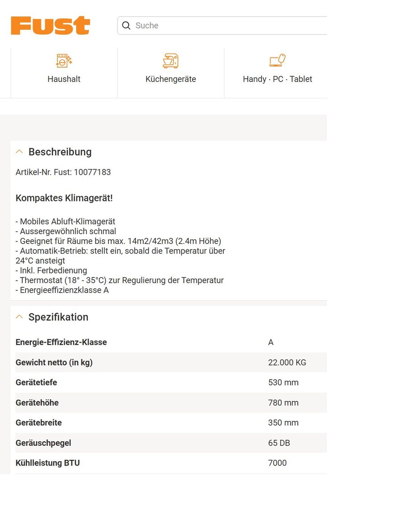Image resolution: width=420 pixels, height=513 pixels.
Task: Click the 'Gerätebreite' label
Action: coord(38,423)
